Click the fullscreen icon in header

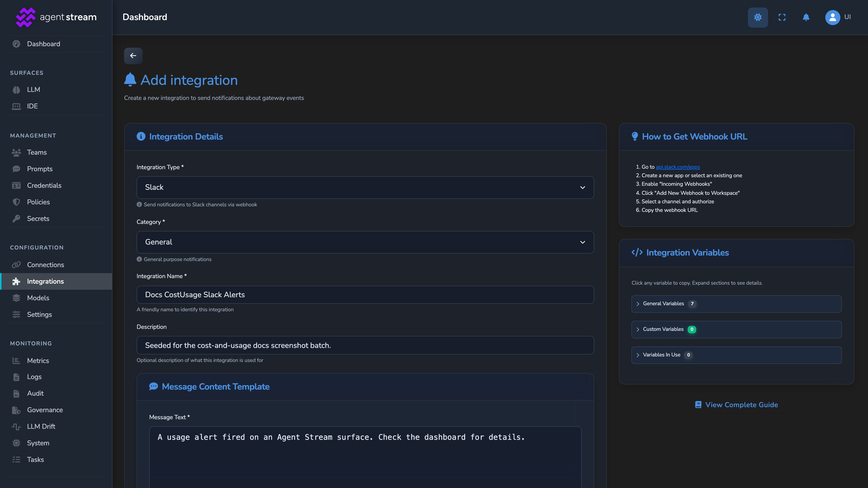coord(782,17)
